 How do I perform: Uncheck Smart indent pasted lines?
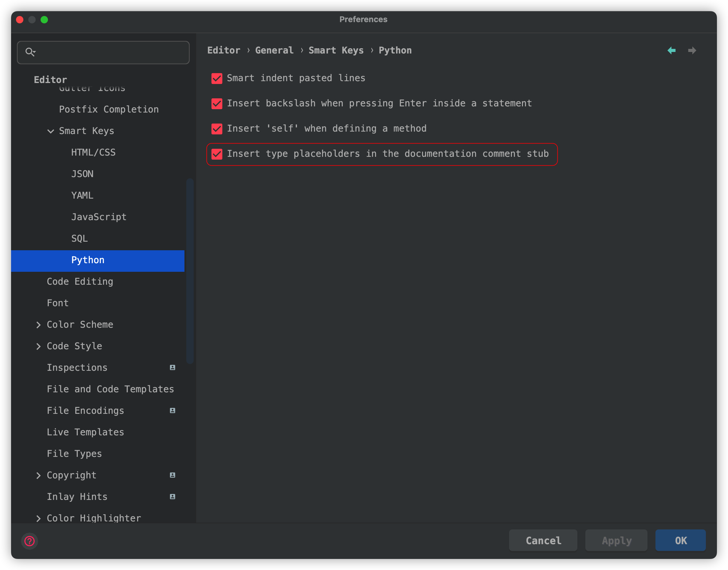(x=217, y=78)
